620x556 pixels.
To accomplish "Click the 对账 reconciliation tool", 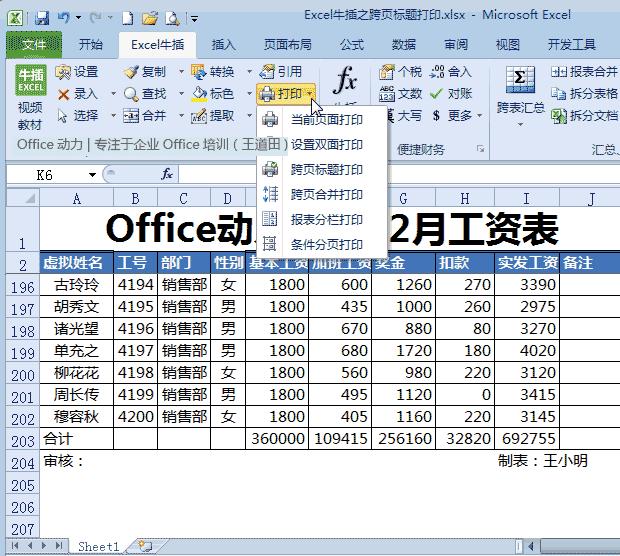I will click(x=451, y=94).
